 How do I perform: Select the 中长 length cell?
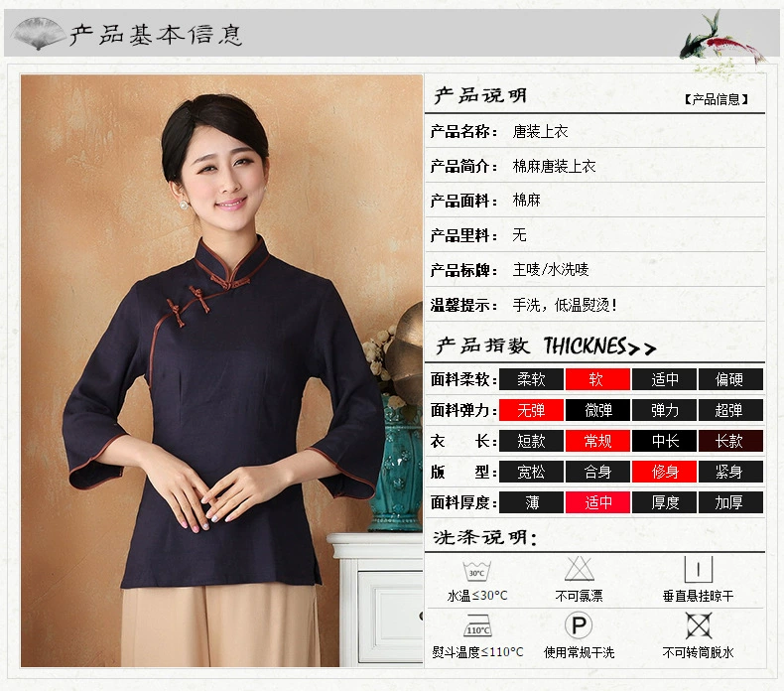pos(665,441)
